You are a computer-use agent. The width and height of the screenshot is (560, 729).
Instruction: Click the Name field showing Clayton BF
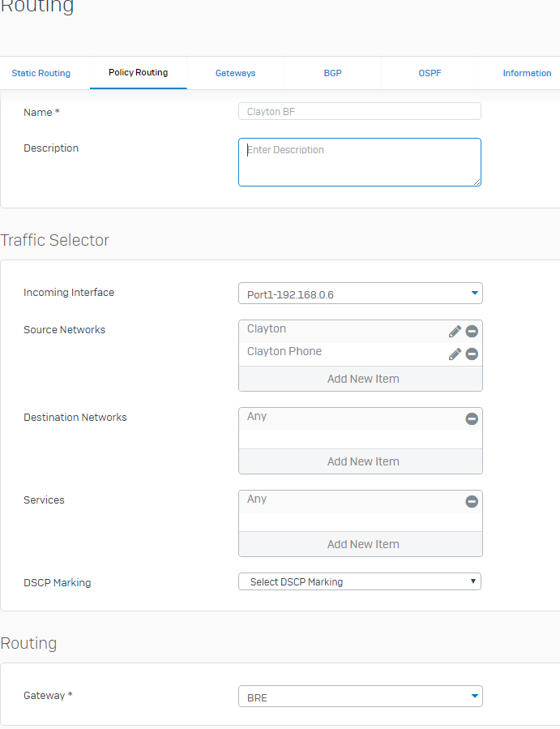(360, 112)
